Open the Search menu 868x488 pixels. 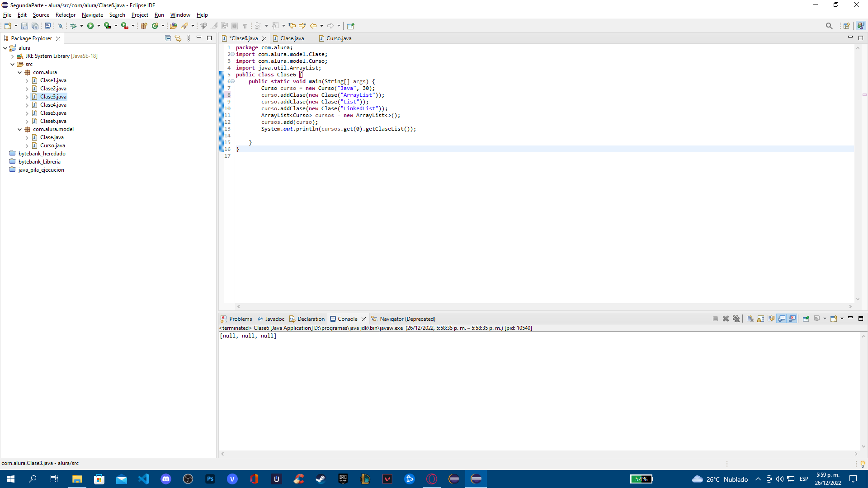[118, 15]
